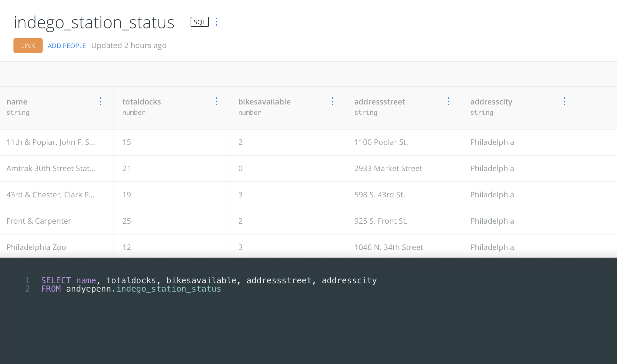Image resolution: width=617 pixels, height=364 pixels.
Task: Open the dataset options three-dot menu
Action: (x=217, y=22)
